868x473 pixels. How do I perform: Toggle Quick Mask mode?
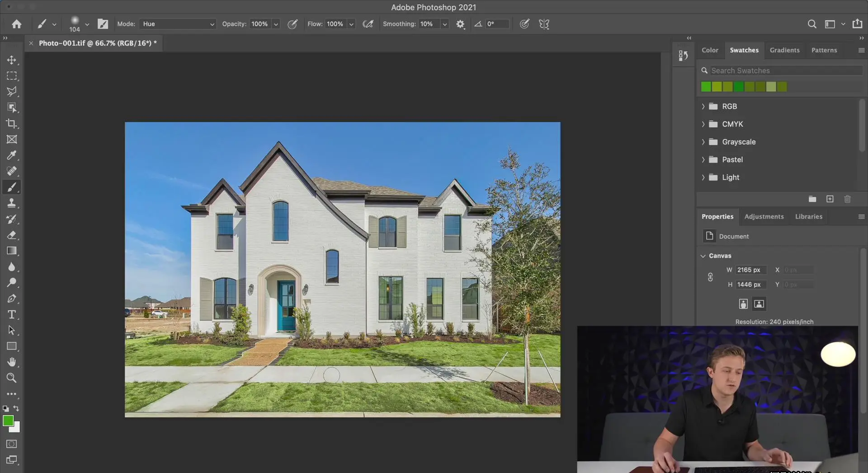[12, 444]
